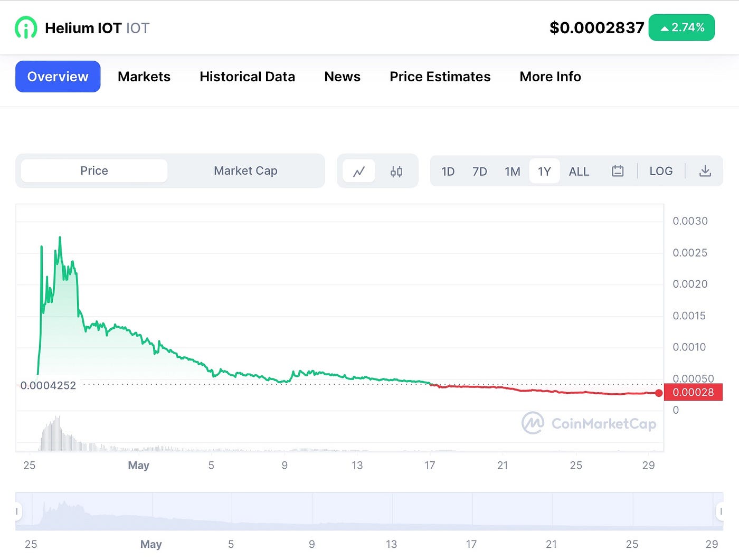739x560 pixels.
Task: Click the 17 date label on chart axis
Action: (x=430, y=466)
